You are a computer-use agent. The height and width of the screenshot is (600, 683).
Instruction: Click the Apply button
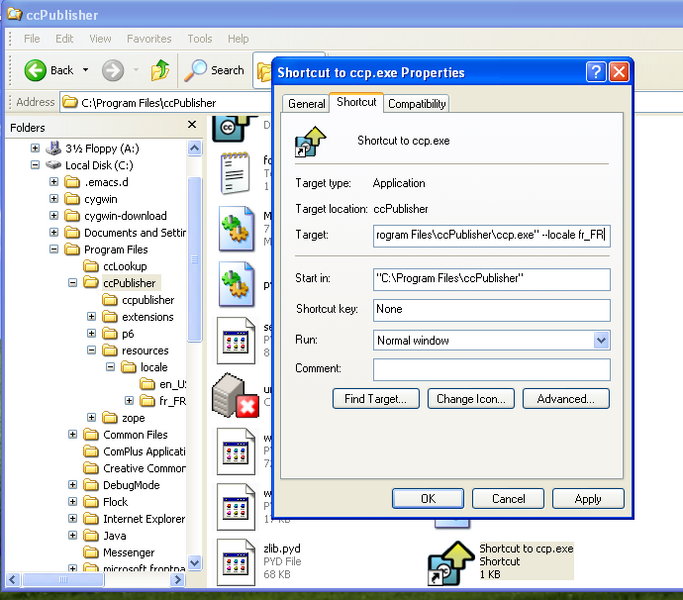tap(588, 498)
